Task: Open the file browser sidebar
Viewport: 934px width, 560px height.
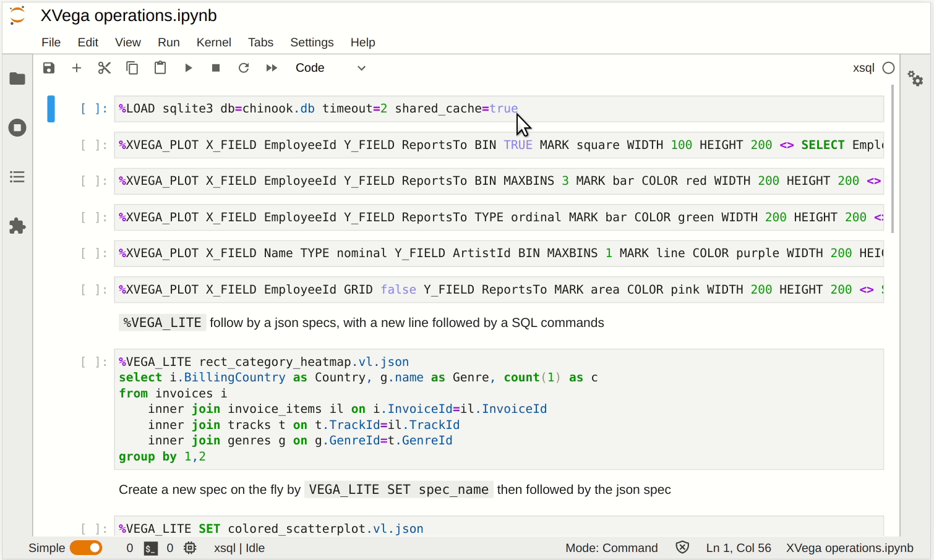Action: click(17, 78)
